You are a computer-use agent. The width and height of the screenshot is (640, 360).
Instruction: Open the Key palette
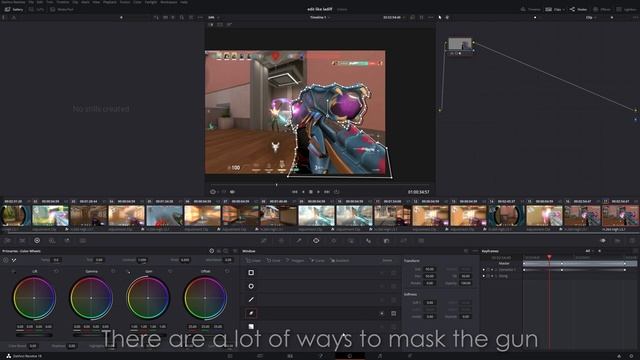386,241
